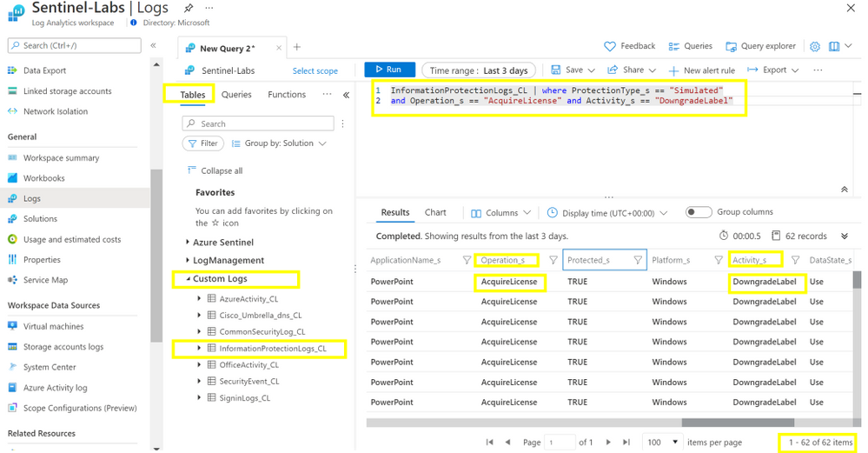Screen dimensions: 868x453
Task: Filter the Activity_s column
Action: [796, 260]
